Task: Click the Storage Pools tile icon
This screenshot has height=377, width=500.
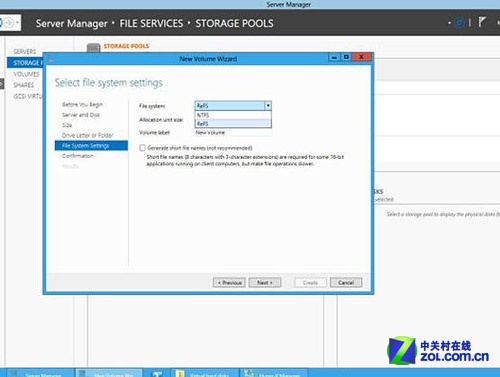Action: click(x=93, y=48)
